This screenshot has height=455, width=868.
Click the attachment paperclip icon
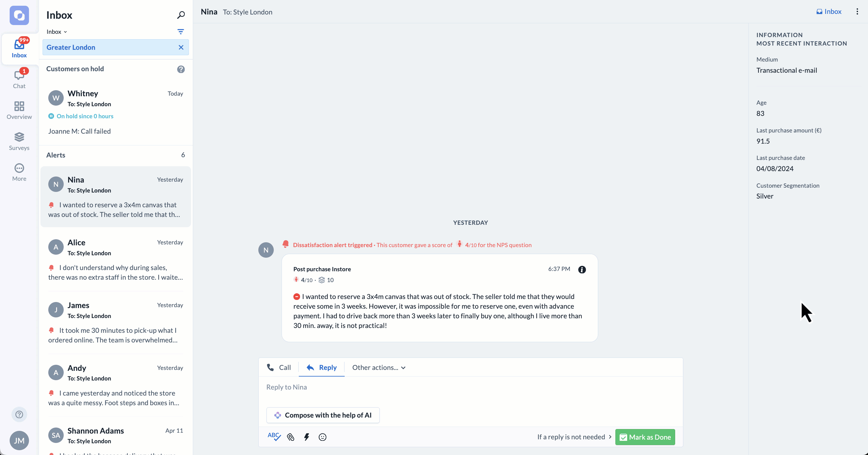(290, 437)
